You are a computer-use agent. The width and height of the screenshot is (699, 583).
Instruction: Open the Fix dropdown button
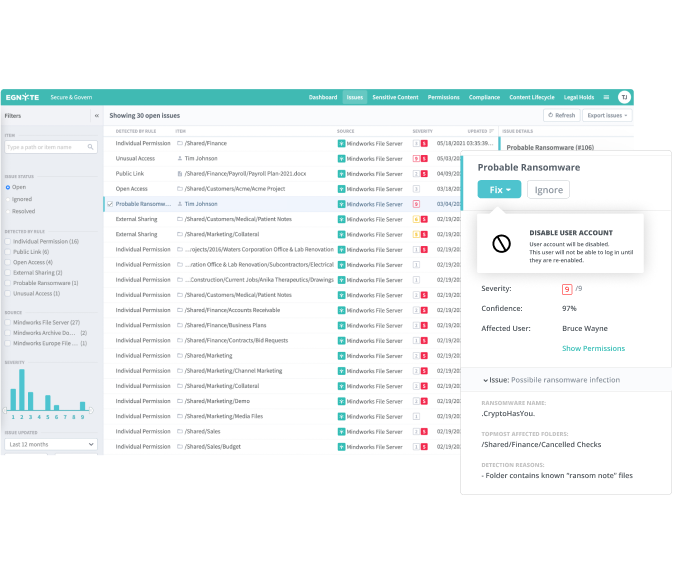coord(499,190)
